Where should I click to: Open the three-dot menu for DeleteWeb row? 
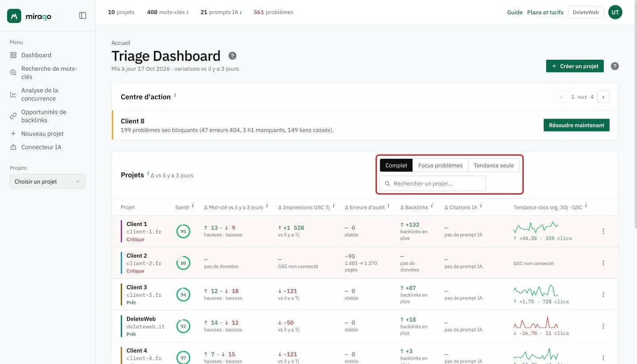(x=603, y=326)
